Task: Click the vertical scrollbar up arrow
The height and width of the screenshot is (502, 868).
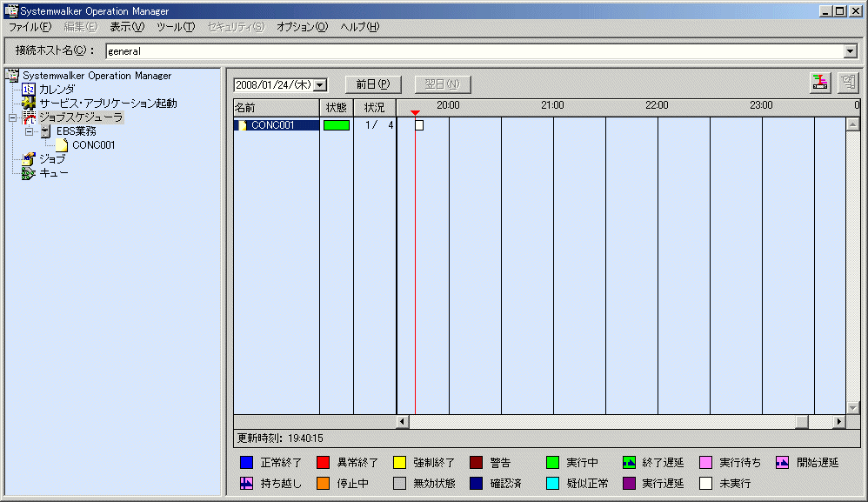Action: tap(852, 124)
